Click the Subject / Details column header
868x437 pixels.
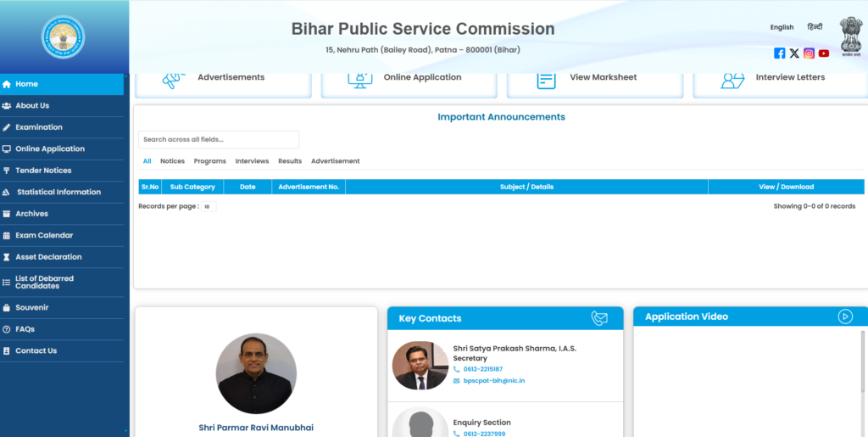click(x=526, y=188)
